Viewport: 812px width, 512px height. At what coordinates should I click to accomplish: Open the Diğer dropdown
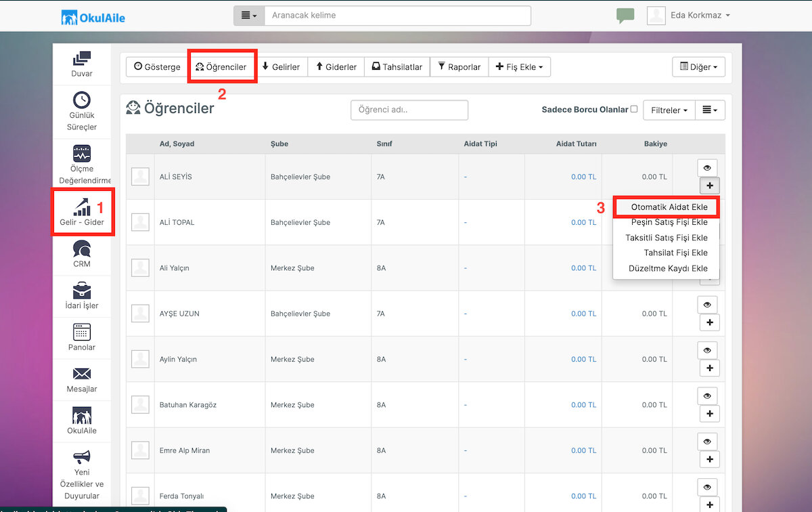coord(698,67)
